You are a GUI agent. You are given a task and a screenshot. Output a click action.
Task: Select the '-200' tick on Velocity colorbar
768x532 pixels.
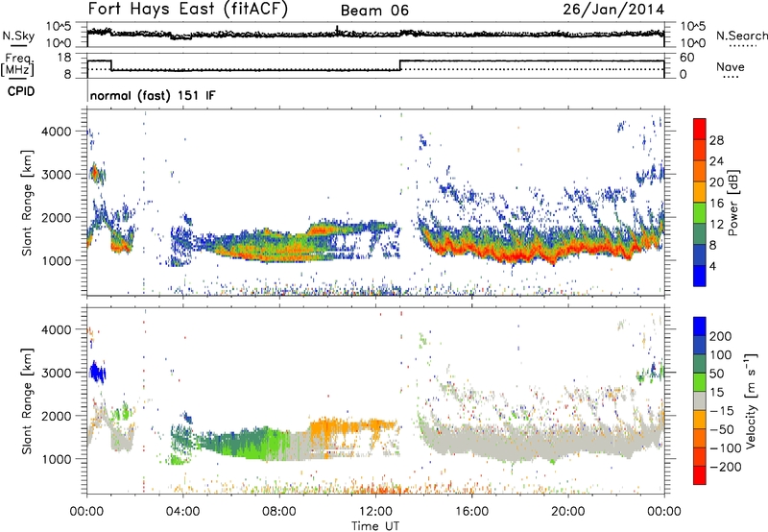click(726, 467)
